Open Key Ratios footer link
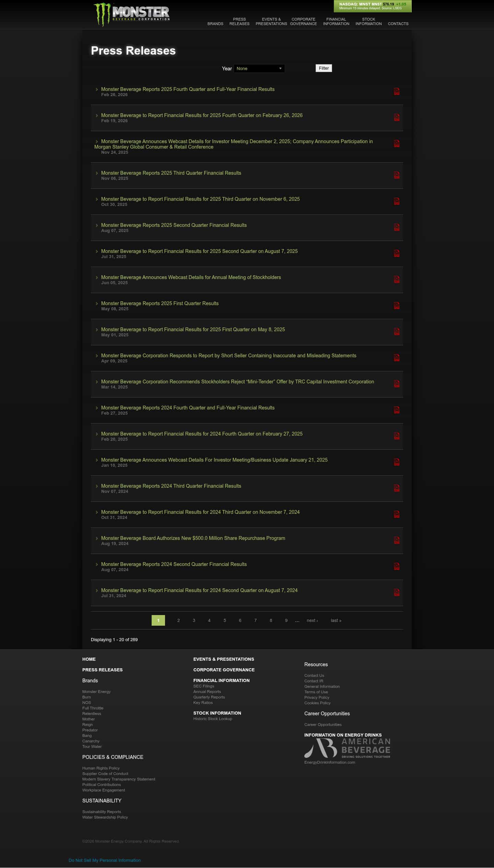The height and width of the screenshot is (868, 494). click(x=203, y=703)
